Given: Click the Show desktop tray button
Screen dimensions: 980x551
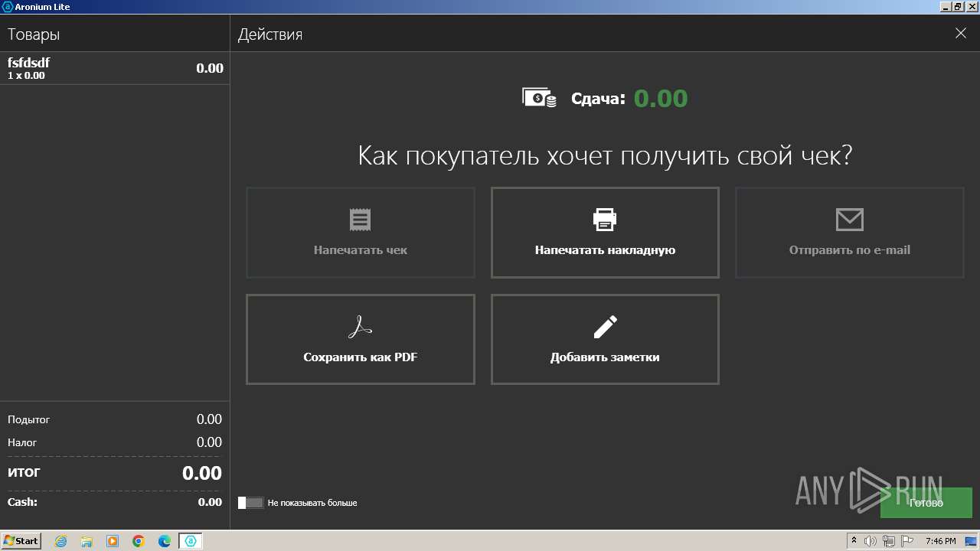Looking at the screenshot, I should pos(972,541).
